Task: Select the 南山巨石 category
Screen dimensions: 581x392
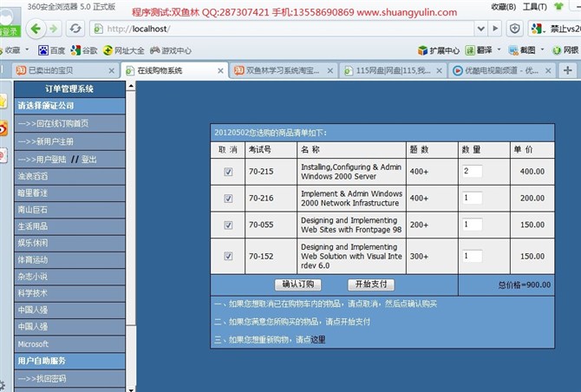Action: click(69, 210)
